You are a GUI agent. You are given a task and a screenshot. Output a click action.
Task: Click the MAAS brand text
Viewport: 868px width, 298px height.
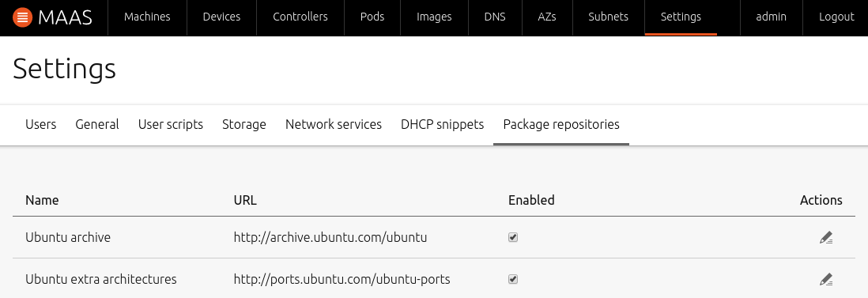tap(66, 17)
